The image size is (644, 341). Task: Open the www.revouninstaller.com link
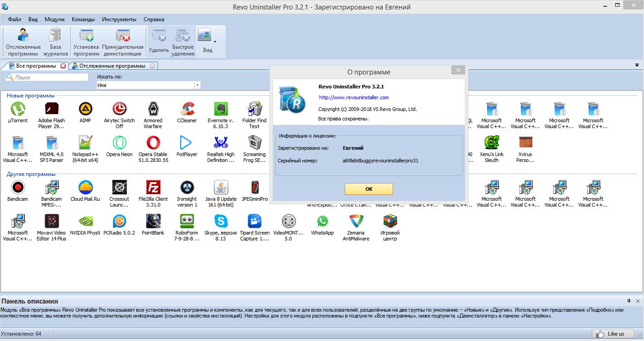(x=354, y=97)
